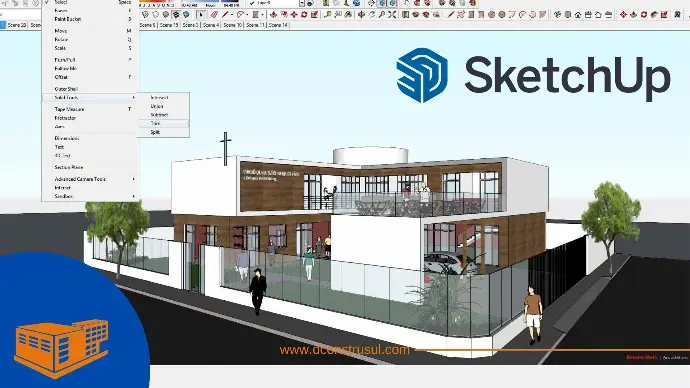
Task: Activate the Eraser tool icon
Action: coord(214,15)
